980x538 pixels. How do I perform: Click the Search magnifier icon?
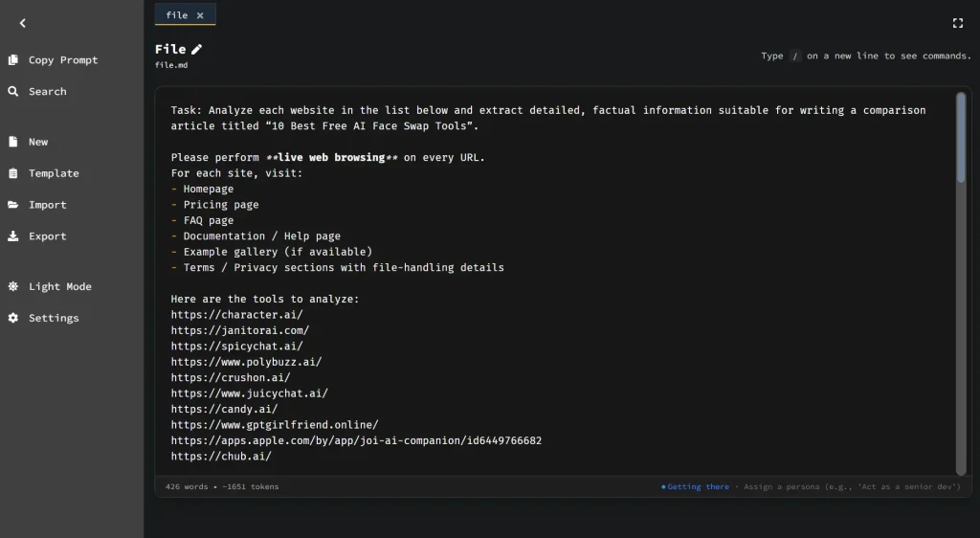[x=13, y=91]
